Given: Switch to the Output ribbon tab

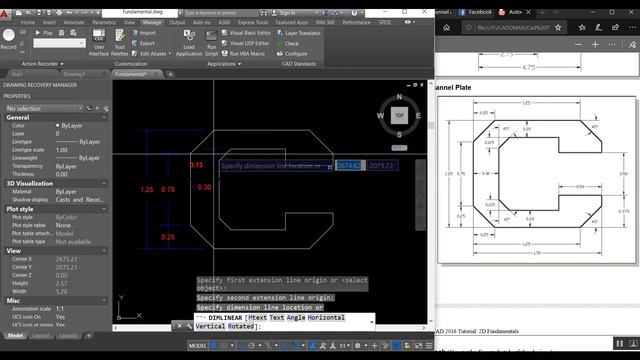Looking at the screenshot, I should point(177,22).
